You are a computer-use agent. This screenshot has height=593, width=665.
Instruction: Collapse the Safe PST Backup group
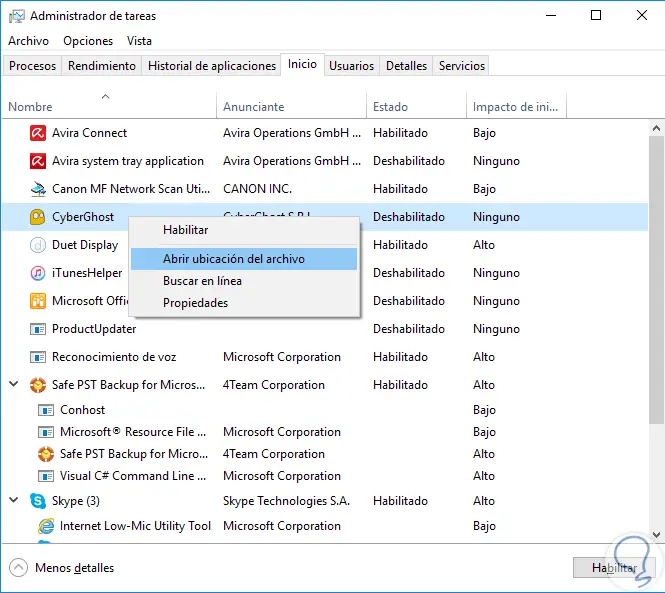[x=14, y=384]
